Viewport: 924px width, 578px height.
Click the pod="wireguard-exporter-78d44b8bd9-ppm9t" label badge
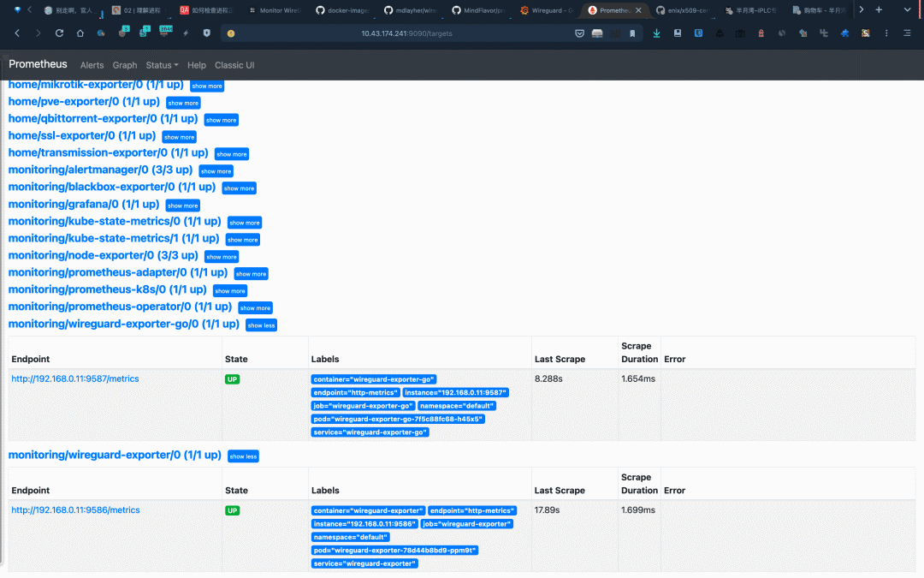coord(394,551)
